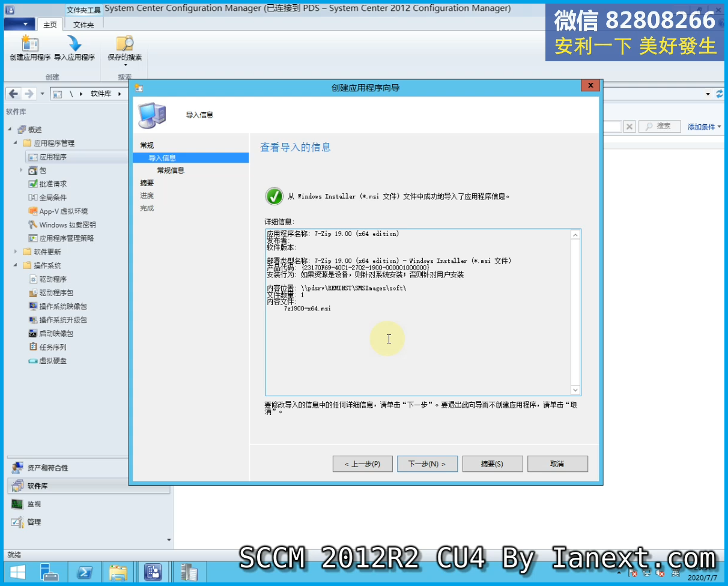728x586 pixels.
Task: Expand the 包 tree node
Action: [22, 171]
